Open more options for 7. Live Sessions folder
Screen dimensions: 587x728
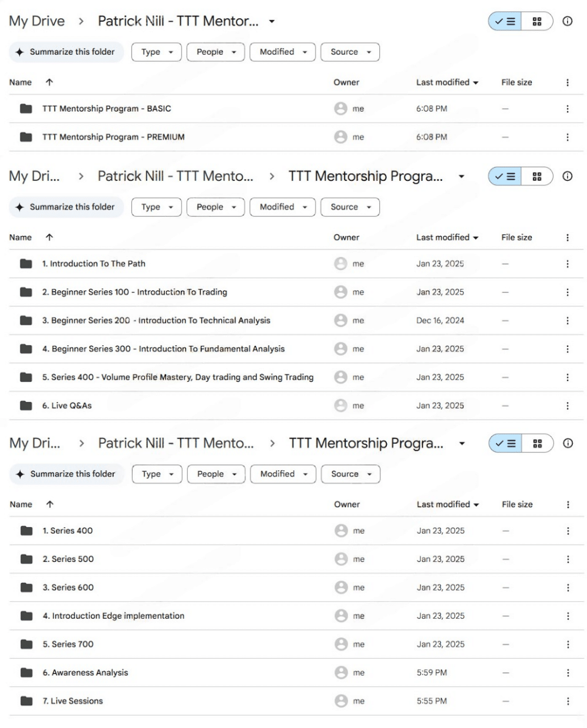[x=568, y=700]
